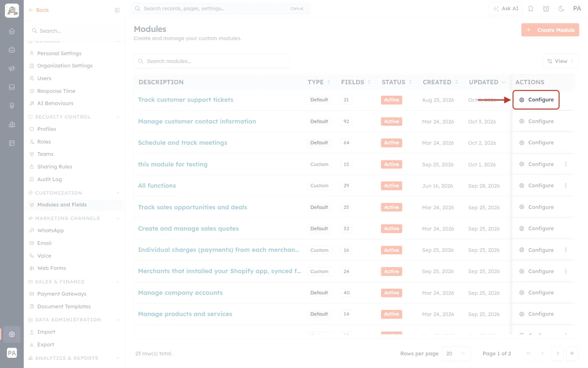The height and width of the screenshot is (368, 588).
Task: Configure the 'Manage customer contact information' module
Action: tap(537, 121)
